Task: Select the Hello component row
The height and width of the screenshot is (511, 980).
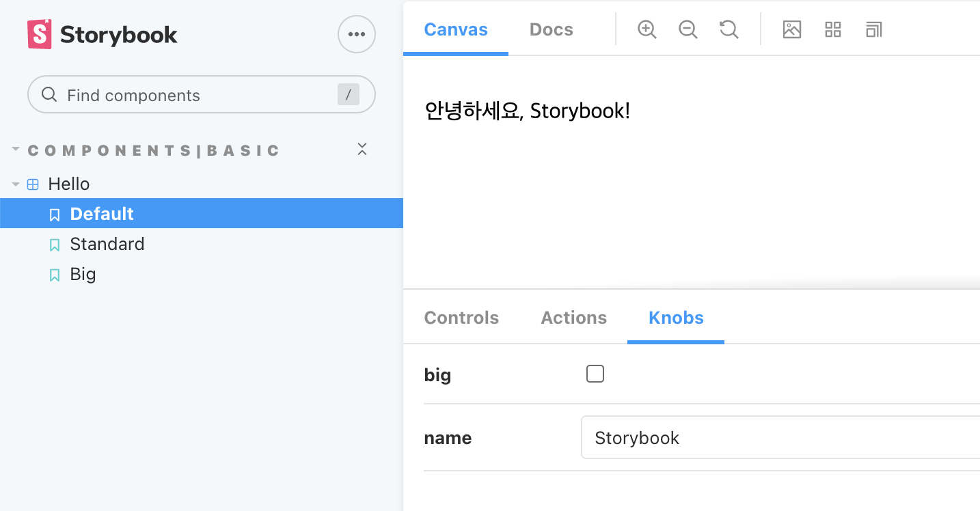Action: pos(202,184)
